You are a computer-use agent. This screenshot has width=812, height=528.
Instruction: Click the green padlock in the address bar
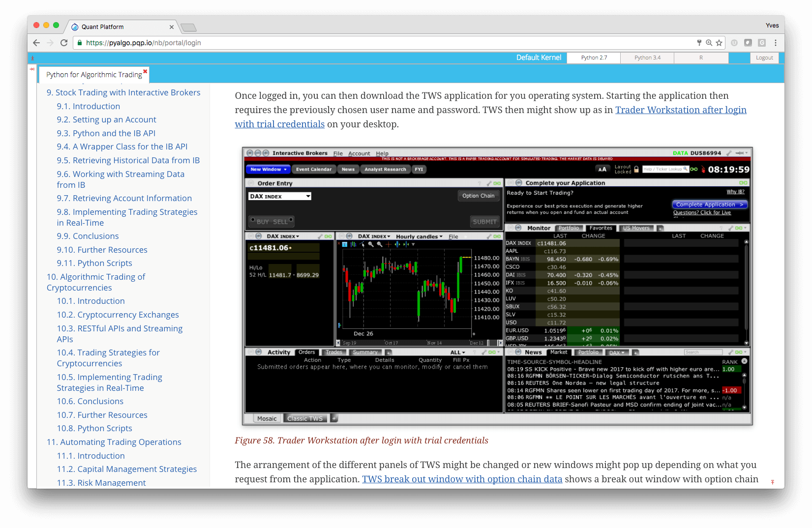tap(79, 43)
